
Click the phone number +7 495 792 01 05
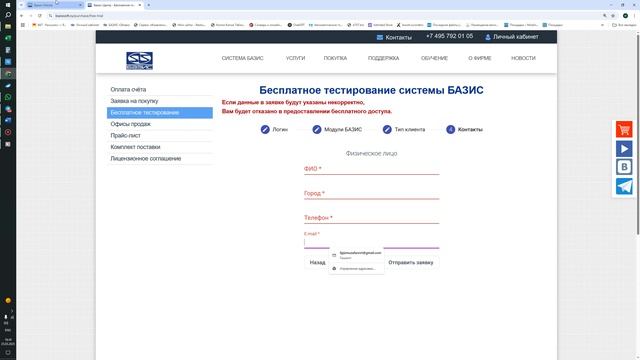449,36
